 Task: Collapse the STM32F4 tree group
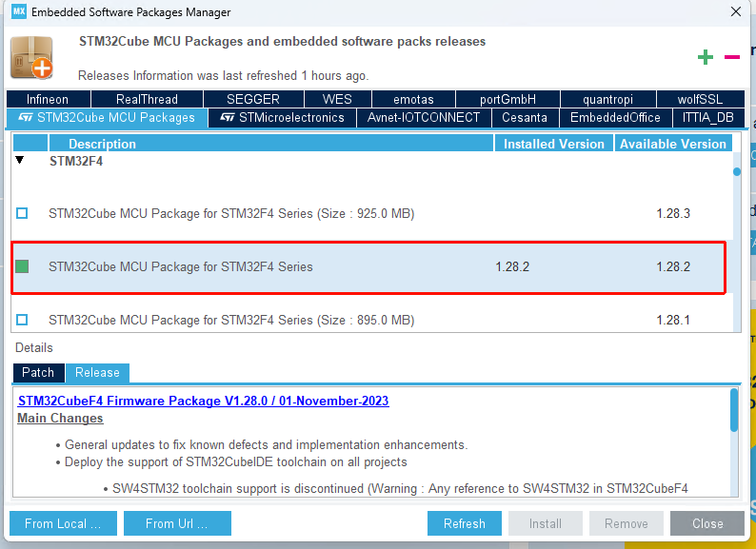click(20, 161)
